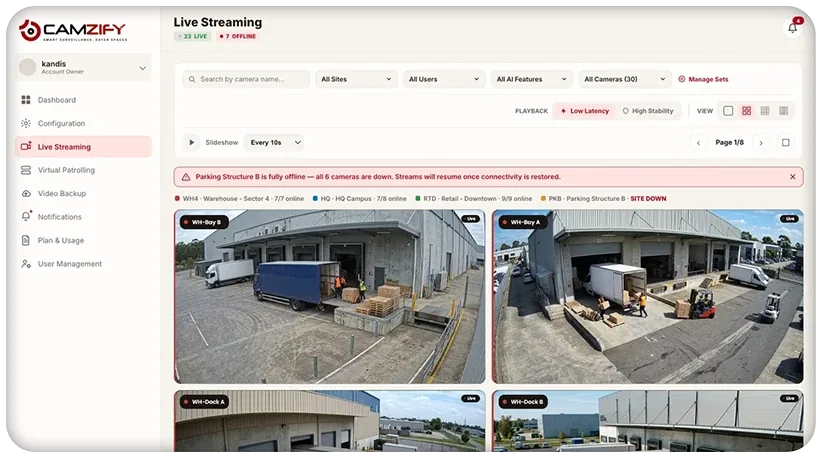The image size is (821, 462).
Task: Switch to 3x3 grid view layout
Action: pyautogui.click(x=765, y=111)
